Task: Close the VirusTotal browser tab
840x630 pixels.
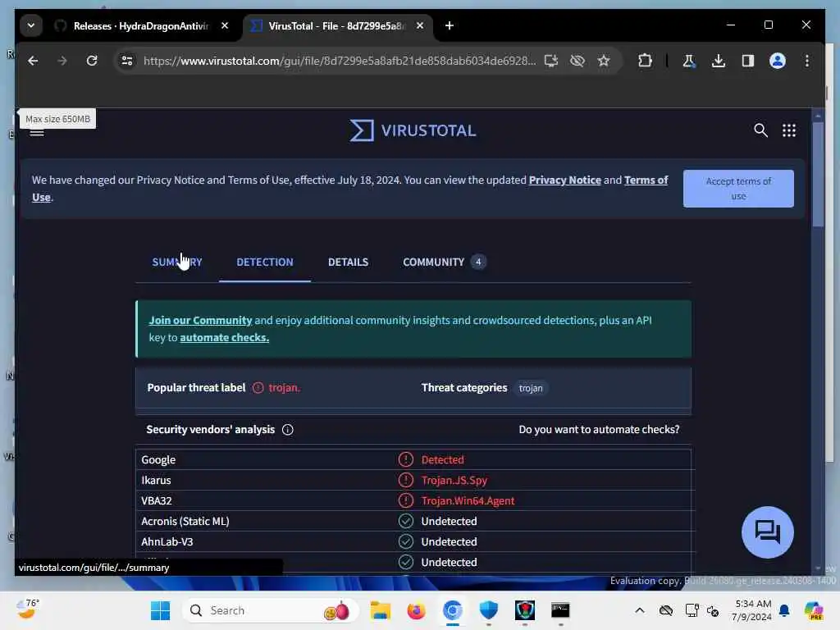Action: tap(420, 25)
